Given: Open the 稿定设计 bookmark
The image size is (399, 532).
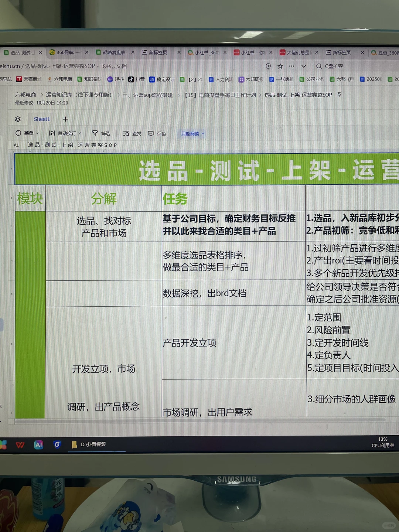Looking at the screenshot, I should (162, 79).
